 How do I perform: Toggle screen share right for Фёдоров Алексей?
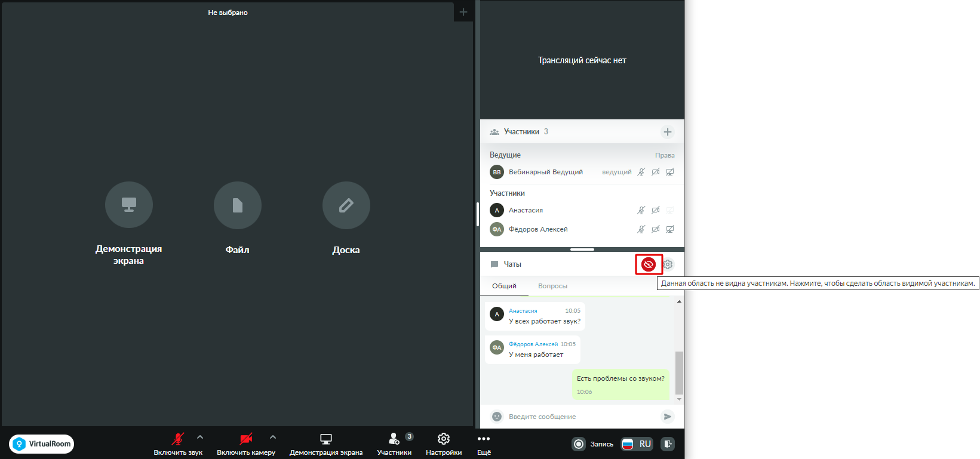670,229
